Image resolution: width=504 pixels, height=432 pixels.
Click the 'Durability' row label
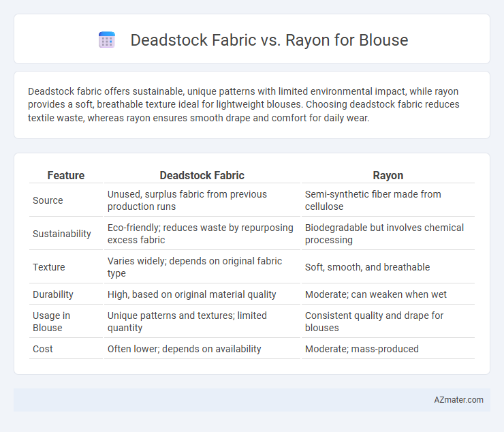[x=53, y=294]
